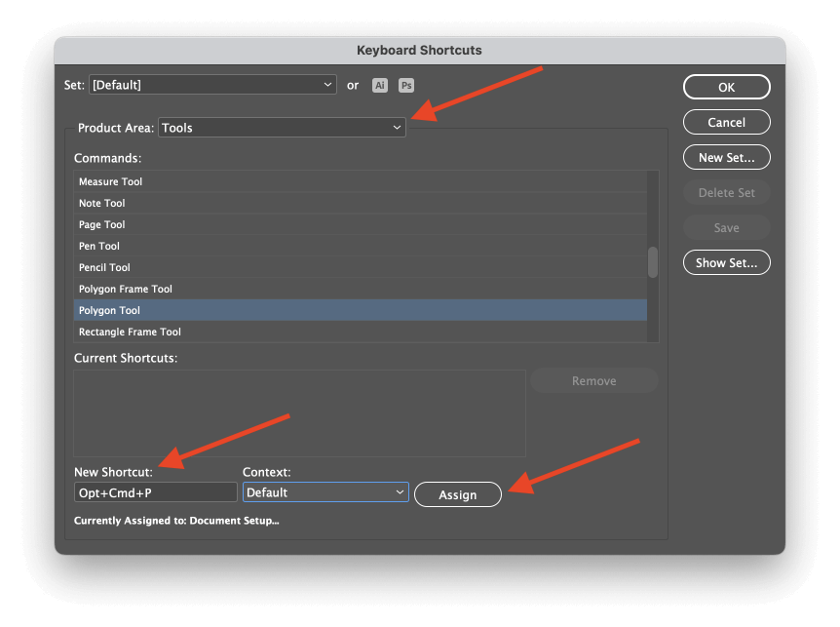The image size is (840, 627).
Task: Click the Save button
Action: click(x=726, y=228)
